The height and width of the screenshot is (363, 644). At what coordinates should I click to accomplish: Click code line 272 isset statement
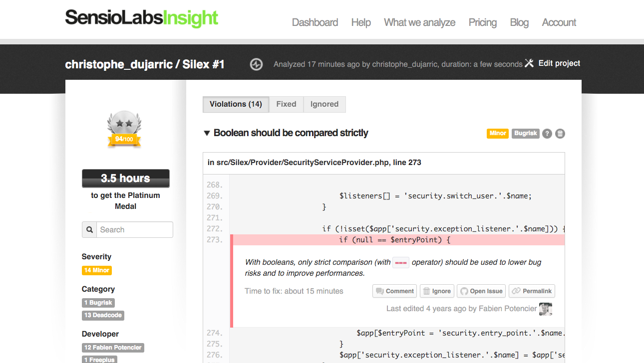[443, 229]
